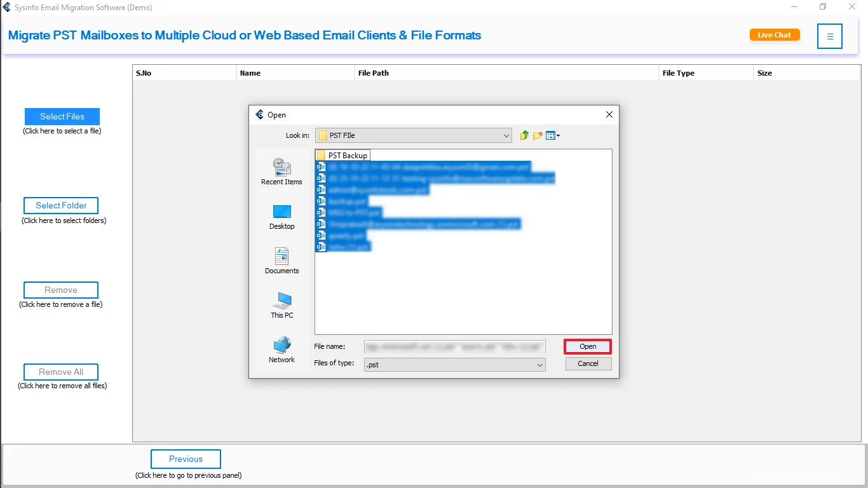Screen dimensions: 868x488
Task: Click the S.No column header
Action: click(x=184, y=73)
